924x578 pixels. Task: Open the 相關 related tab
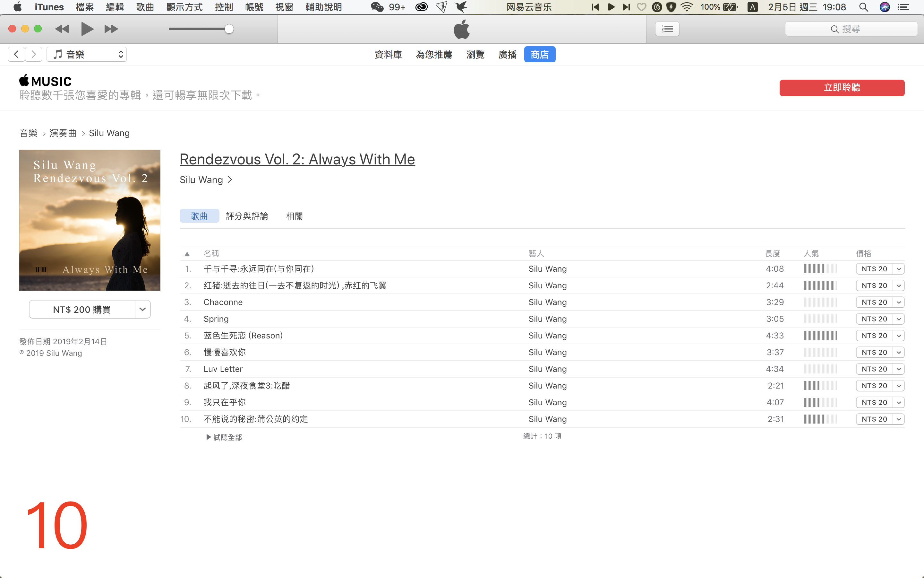point(295,216)
